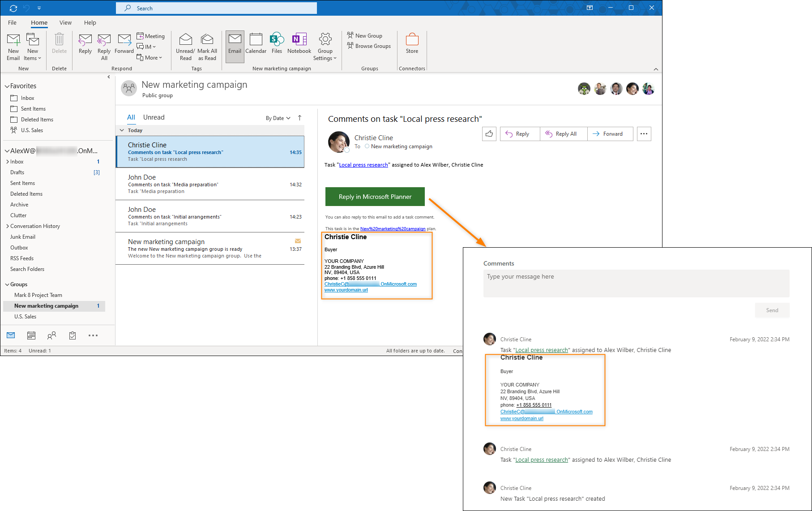Click Reply All button in reading pane
The image size is (812, 511).
564,134
